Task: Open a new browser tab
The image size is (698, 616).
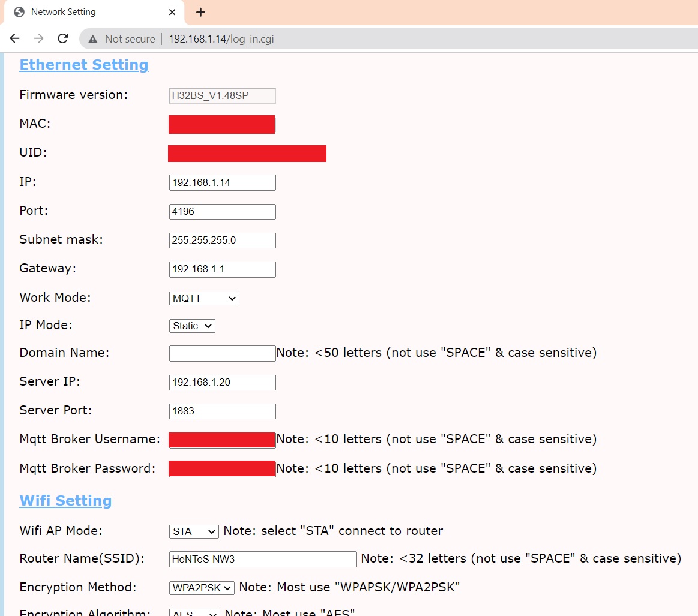Action: tap(200, 12)
